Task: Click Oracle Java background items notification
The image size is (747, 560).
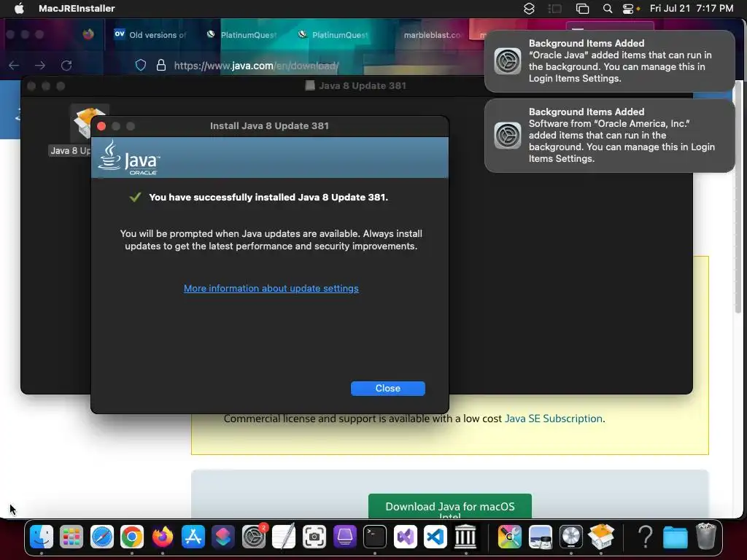Action: coord(609,61)
